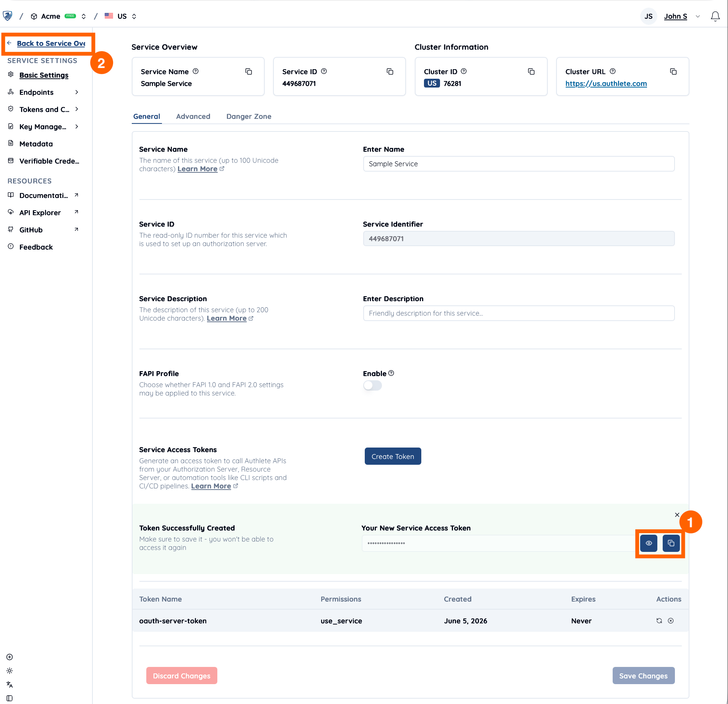Open the Acme organization switcher
This screenshot has width=728, height=704.
[x=84, y=16]
